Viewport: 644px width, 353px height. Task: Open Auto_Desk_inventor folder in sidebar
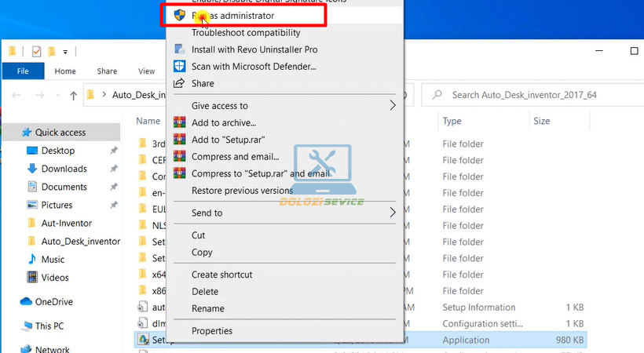80,242
